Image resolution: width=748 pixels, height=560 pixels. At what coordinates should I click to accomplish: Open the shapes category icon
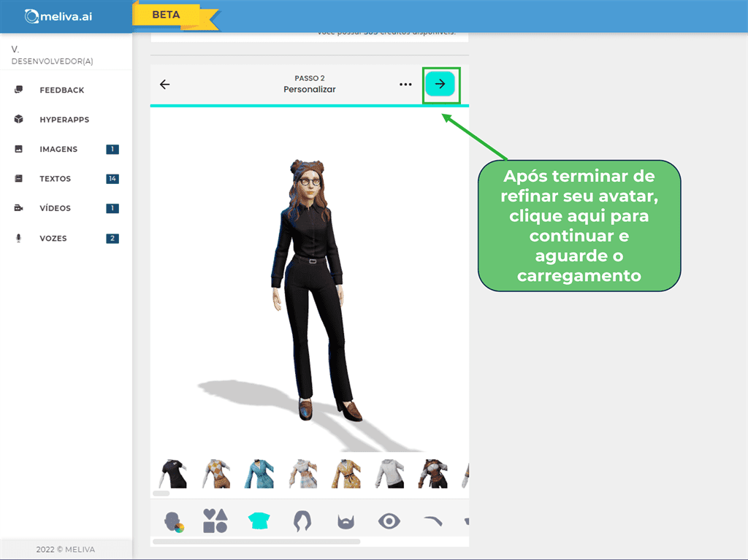tap(215, 521)
